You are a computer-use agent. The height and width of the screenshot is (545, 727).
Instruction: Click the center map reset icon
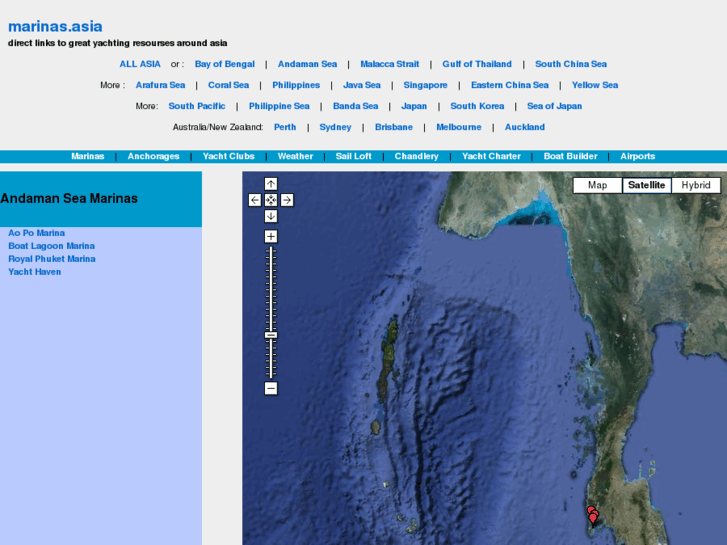pos(270,200)
